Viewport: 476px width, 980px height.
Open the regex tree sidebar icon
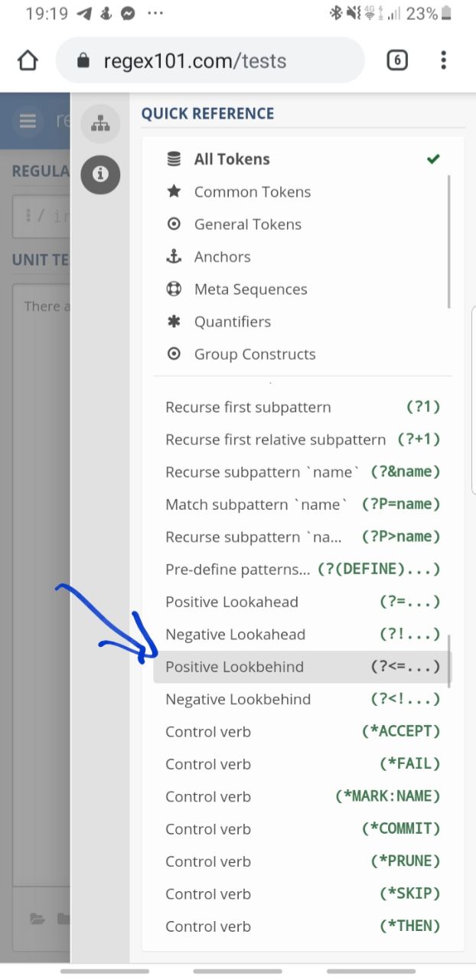[100, 123]
